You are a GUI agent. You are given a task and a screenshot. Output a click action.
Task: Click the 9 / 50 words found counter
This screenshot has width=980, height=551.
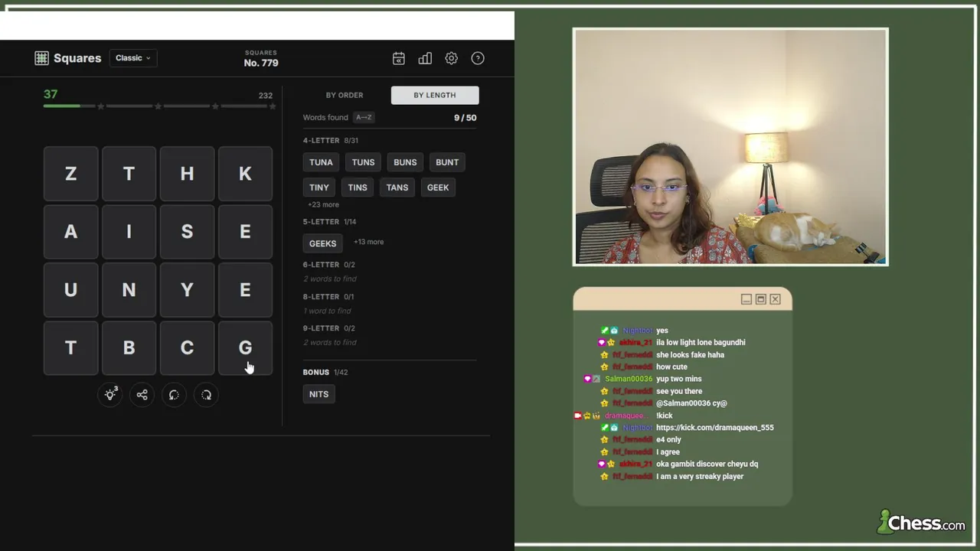tap(465, 118)
